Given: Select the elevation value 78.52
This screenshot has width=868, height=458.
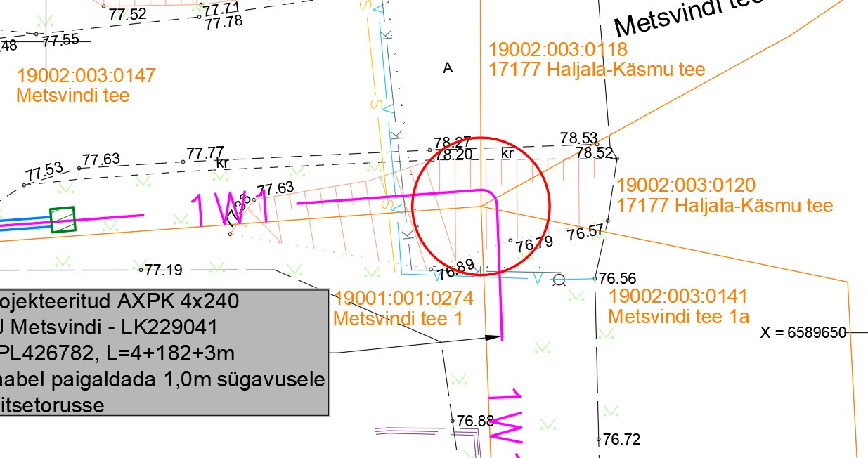Looking at the screenshot, I should 595,152.
